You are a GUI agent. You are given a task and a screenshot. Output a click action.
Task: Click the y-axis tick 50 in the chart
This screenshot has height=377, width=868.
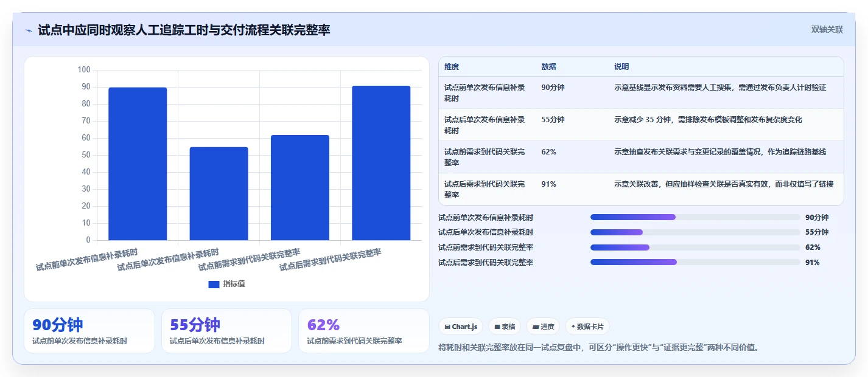pos(86,155)
